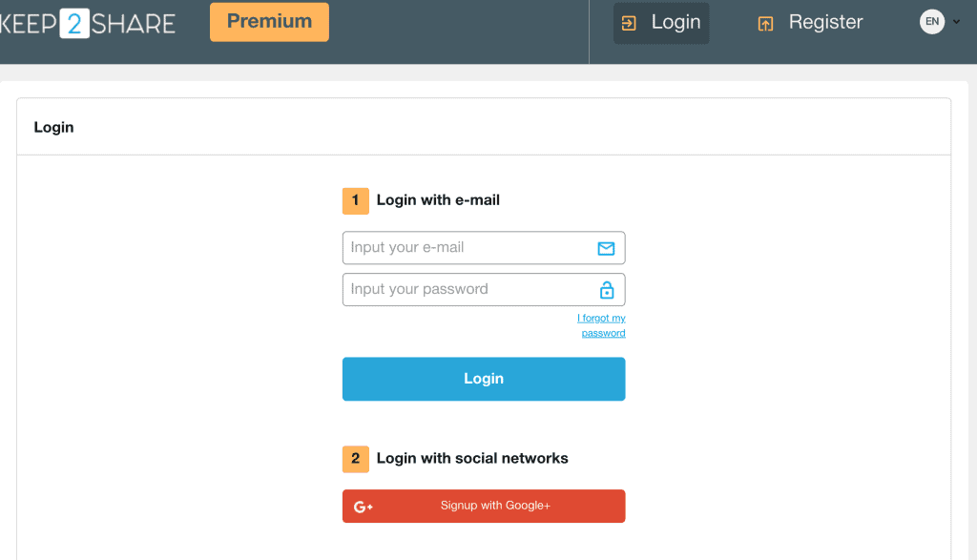This screenshot has width=977, height=560.
Task: Open the I forgot my password link
Action: point(602,324)
